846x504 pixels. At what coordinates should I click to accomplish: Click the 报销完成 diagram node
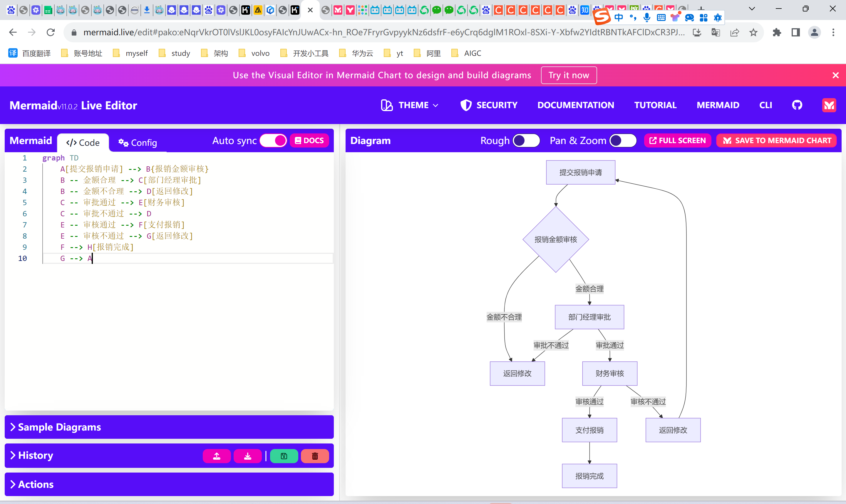tap(589, 476)
